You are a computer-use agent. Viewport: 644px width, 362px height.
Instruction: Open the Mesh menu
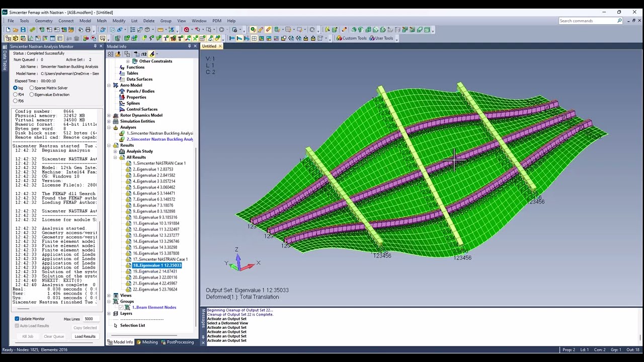click(102, 21)
